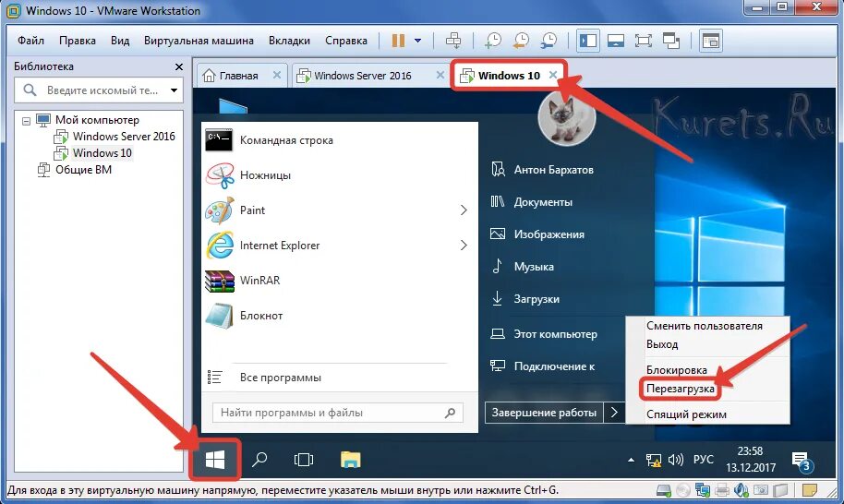The image size is (844, 504).
Task: Switch to Windows Server 2016 tab
Action: [x=362, y=76]
